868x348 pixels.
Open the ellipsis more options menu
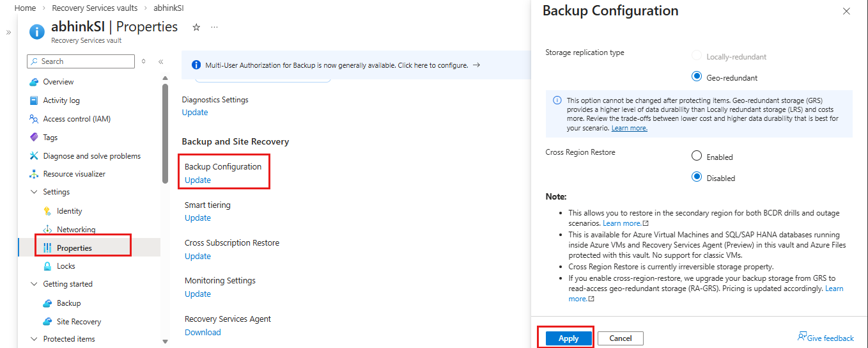point(214,28)
